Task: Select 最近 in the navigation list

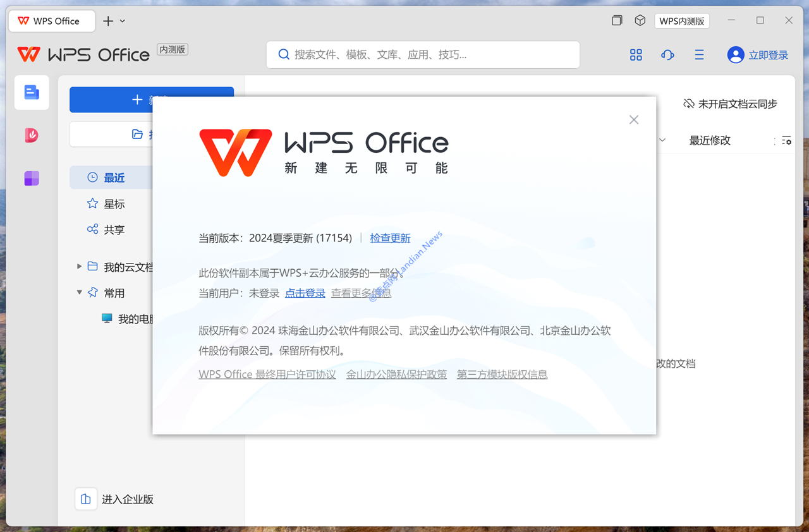Action: (111, 178)
